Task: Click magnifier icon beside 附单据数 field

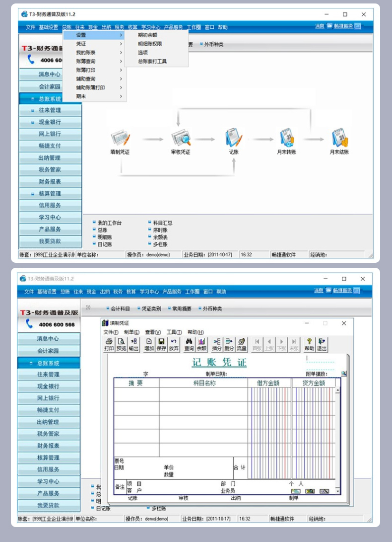Action: (344, 374)
